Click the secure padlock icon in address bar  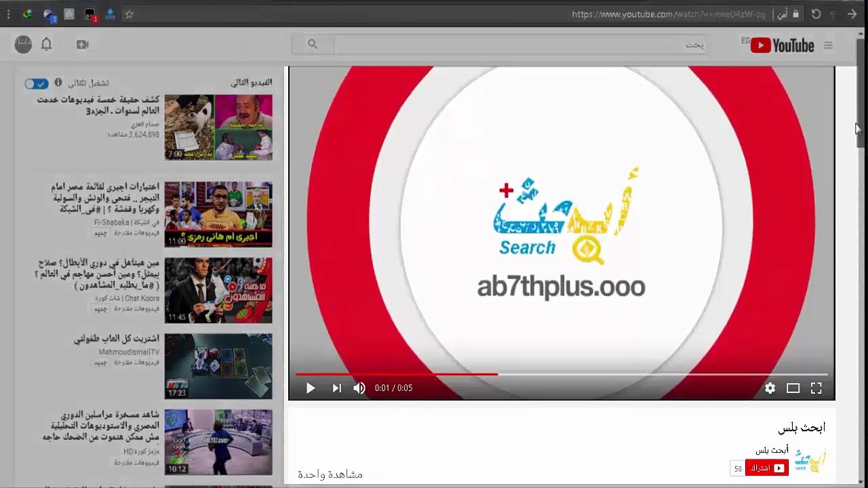pos(795,14)
